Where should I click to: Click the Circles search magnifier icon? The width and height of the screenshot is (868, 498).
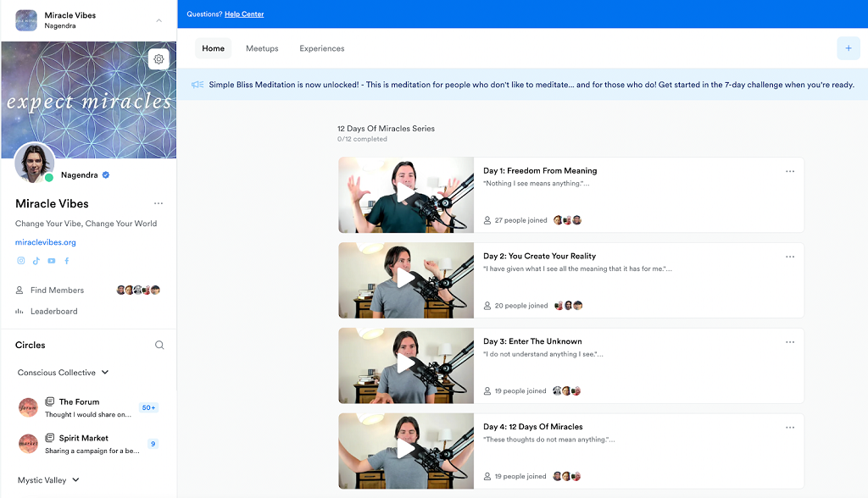pyautogui.click(x=159, y=346)
